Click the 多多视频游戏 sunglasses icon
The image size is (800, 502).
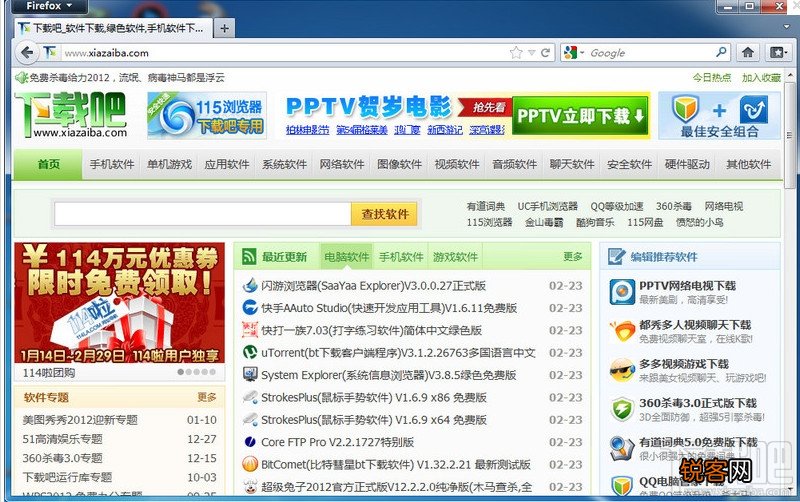point(622,370)
